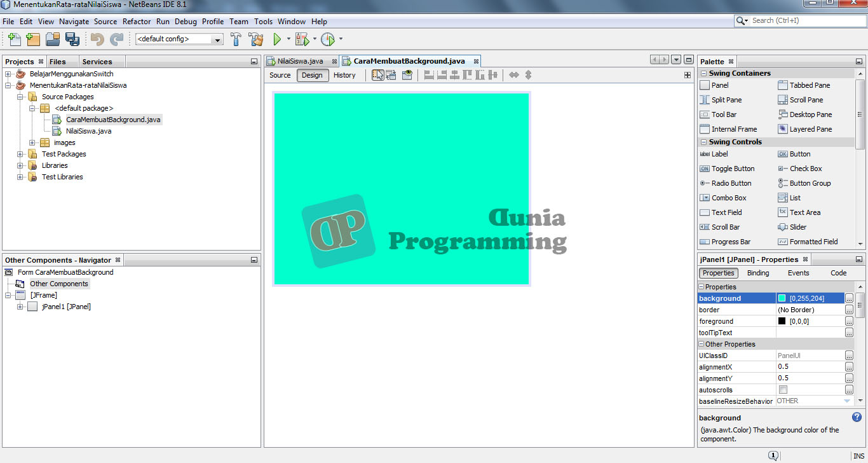Screen dimensions: 868x463
Task: Expand jPanel1 in the Navigator
Action: click(x=19, y=307)
